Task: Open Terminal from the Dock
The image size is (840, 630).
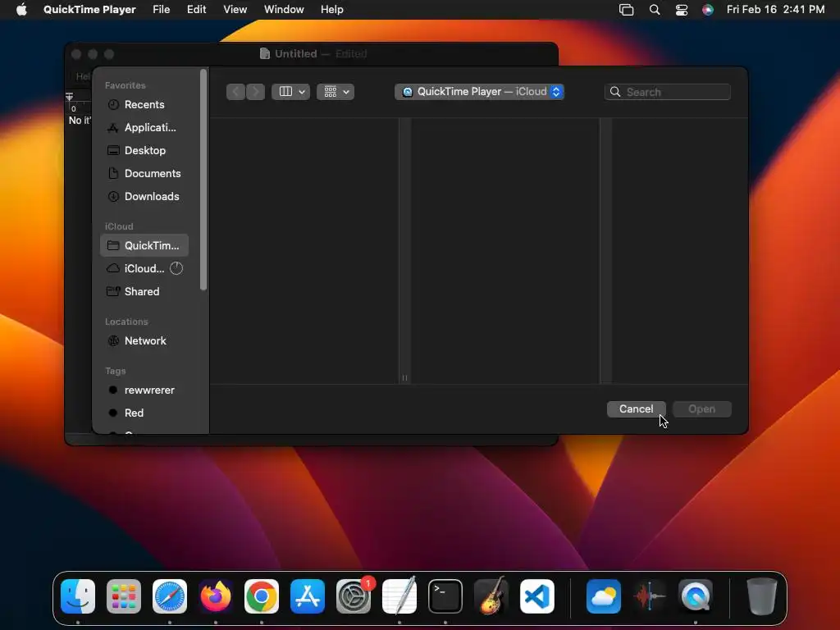Action: pos(445,596)
